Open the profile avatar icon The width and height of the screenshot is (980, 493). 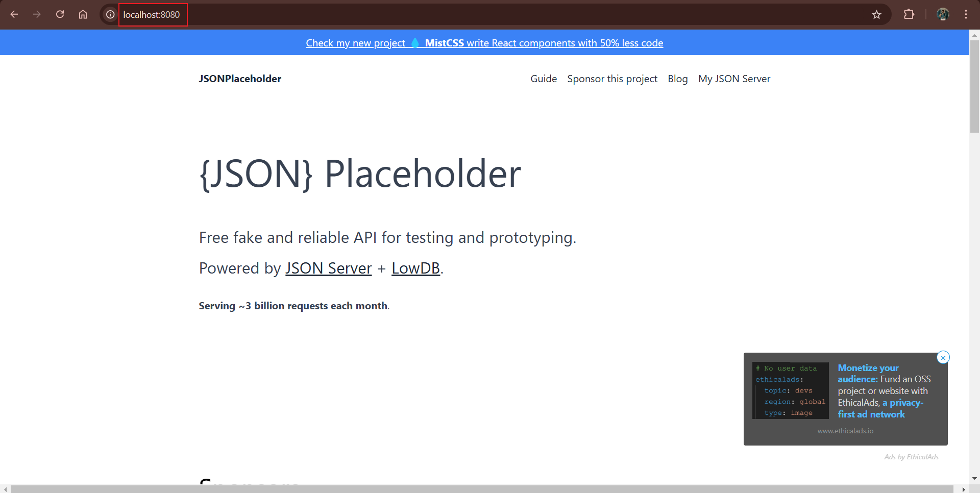click(x=943, y=14)
